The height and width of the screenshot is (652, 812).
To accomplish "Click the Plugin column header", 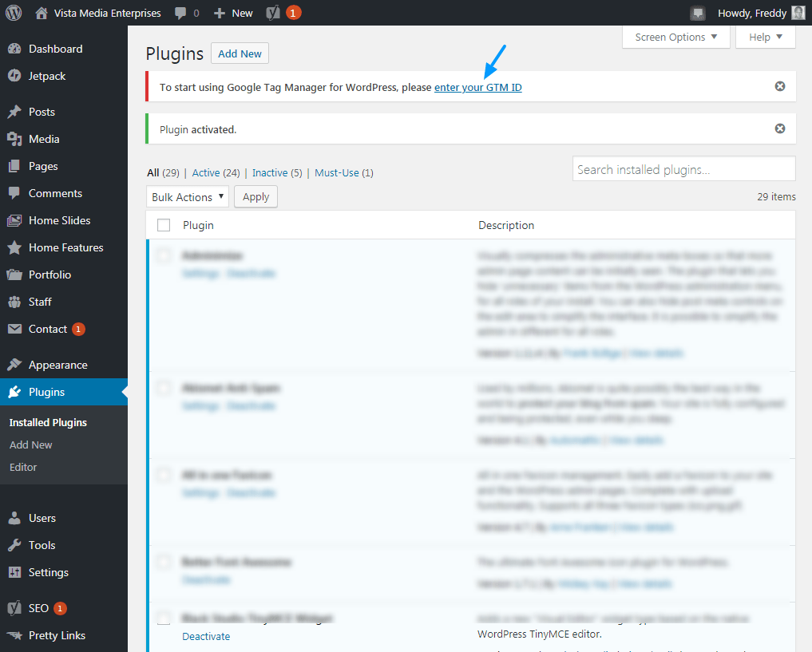I will [198, 226].
